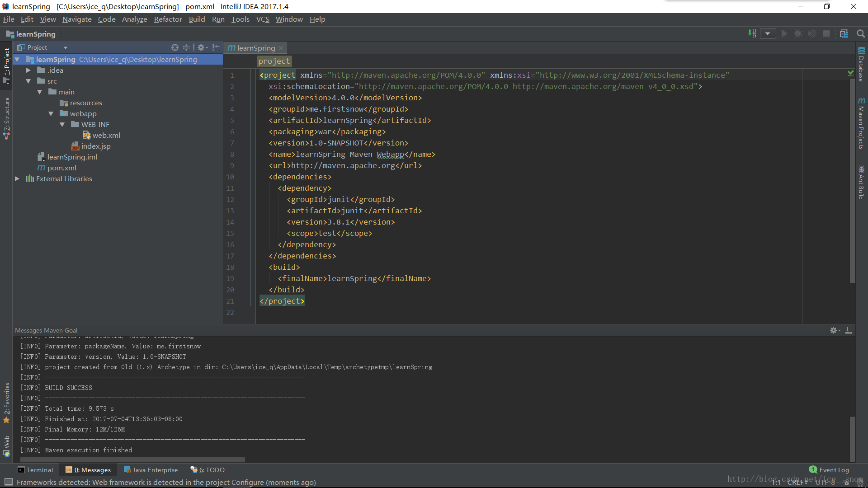Click the Debug bug icon
The height and width of the screenshot is (488, 868).
pos(798,33)
